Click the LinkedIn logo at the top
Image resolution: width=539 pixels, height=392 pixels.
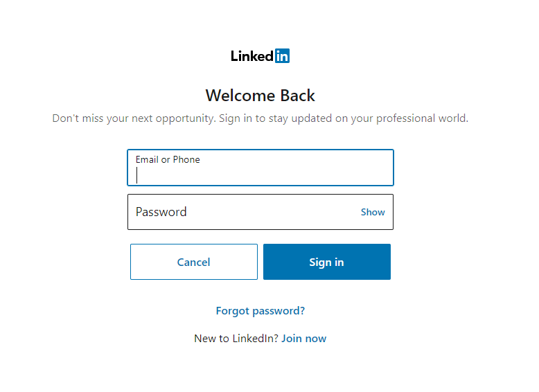[x=260, y=55]
